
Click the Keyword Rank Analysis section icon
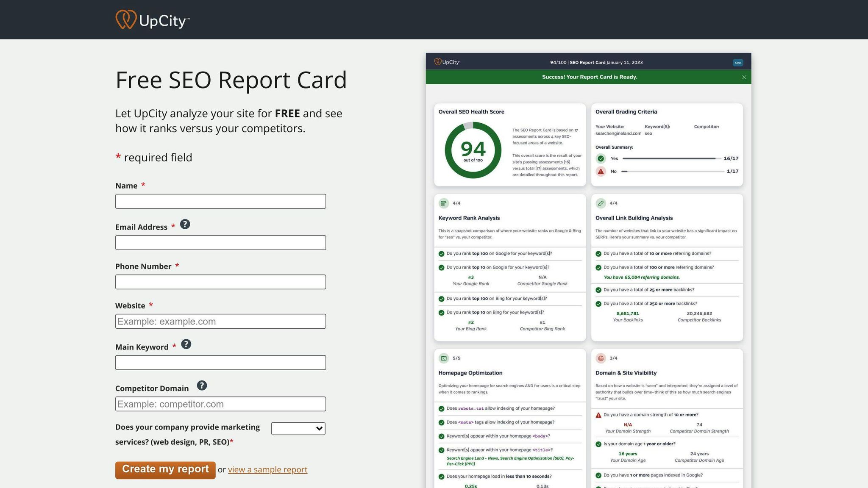tap(444, 203)
